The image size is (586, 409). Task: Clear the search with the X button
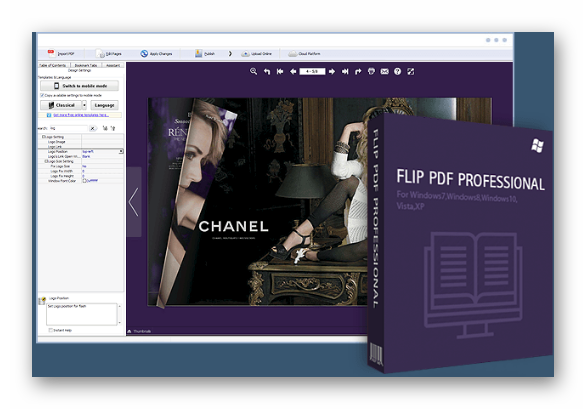[92, 128]
